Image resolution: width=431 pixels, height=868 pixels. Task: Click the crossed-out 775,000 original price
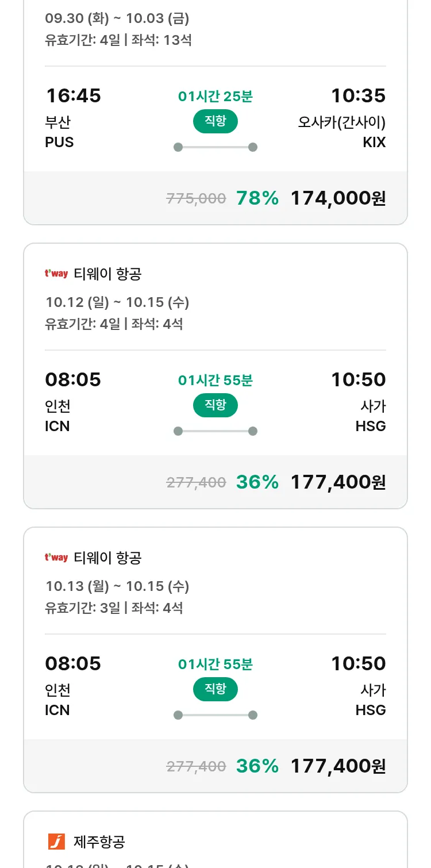[196, 199]
